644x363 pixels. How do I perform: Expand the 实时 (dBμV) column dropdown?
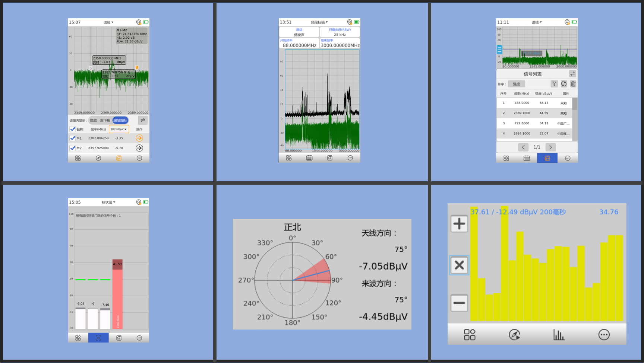119,129
